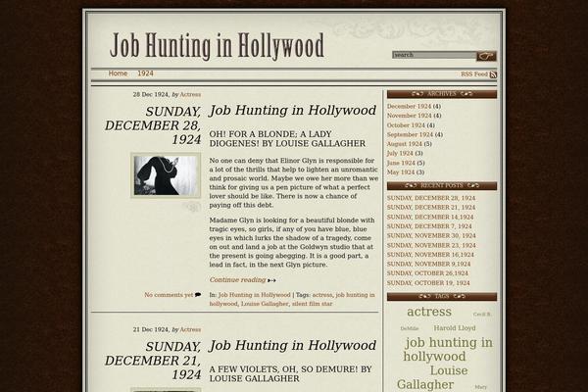588x392 pixels.
Task: Click the large actress tag in the tag cloud
Action: [429, 312]
